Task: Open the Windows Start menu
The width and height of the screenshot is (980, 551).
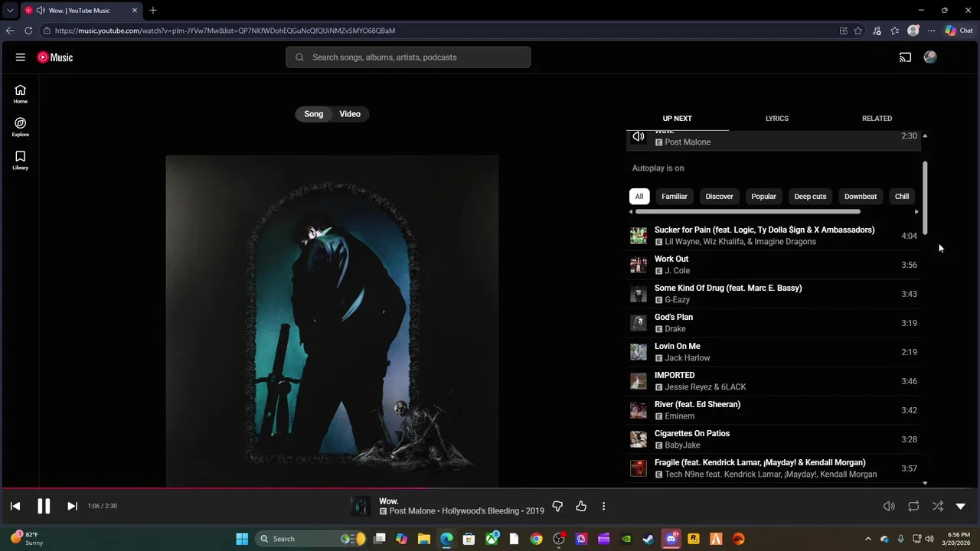Action: (x=242, y=539)
